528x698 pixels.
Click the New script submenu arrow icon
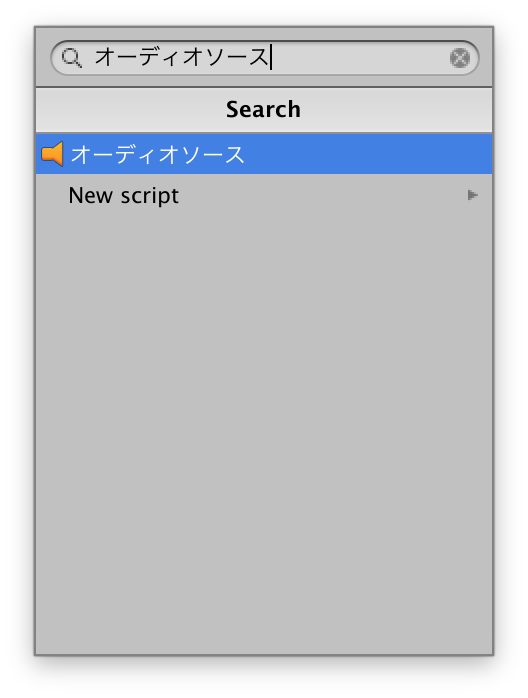pos(472,195)
